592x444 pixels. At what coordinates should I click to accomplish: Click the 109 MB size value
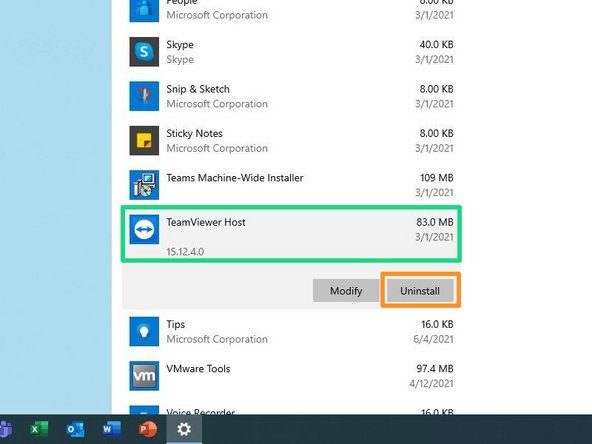click(x=436, y=178)
